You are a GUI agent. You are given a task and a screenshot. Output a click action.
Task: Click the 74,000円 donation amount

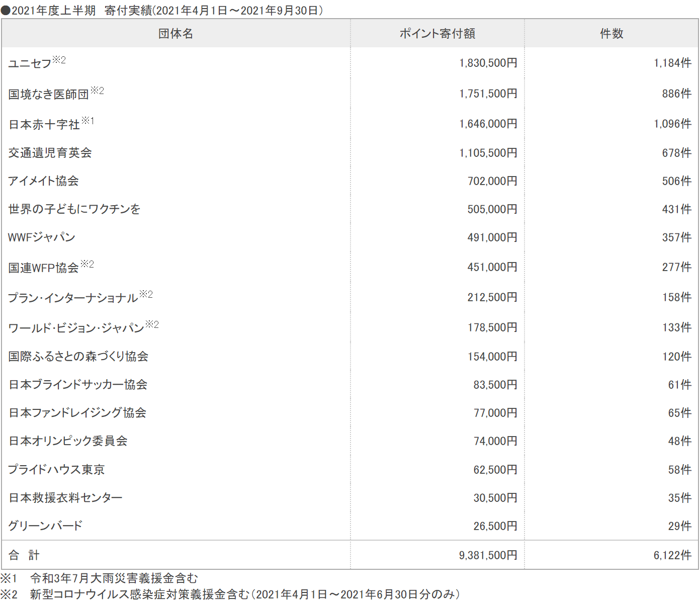click(x=495, y=441)
